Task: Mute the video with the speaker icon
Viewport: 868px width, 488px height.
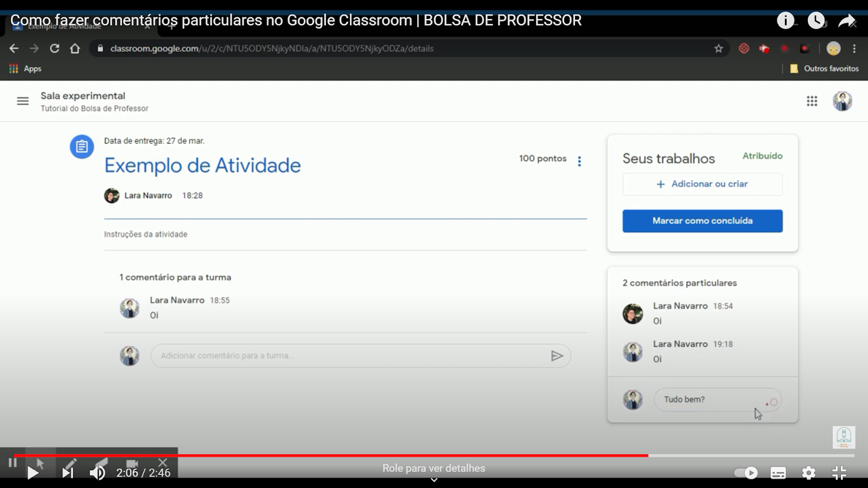Action: [98, 473]
